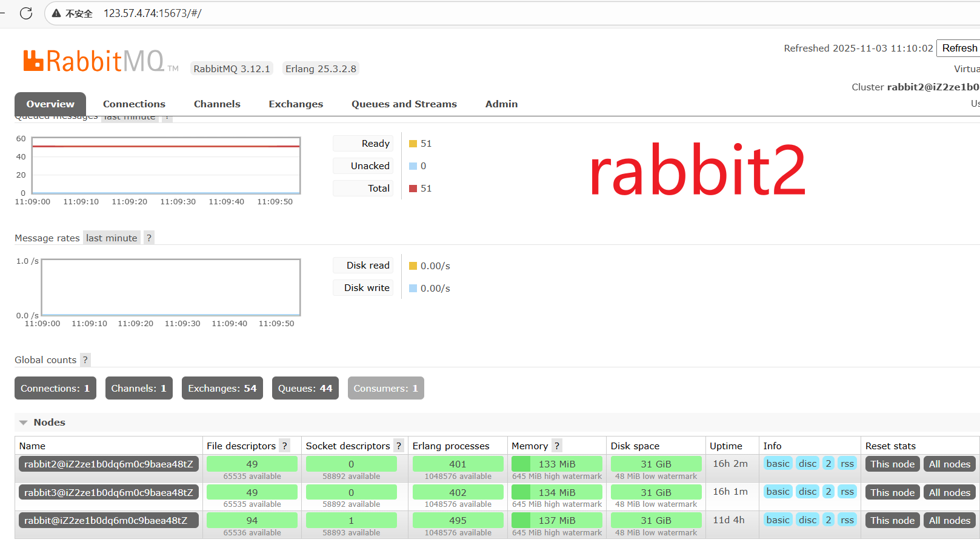Open Queues and Streams tab
980x542 pixels.
coord(404,104)
